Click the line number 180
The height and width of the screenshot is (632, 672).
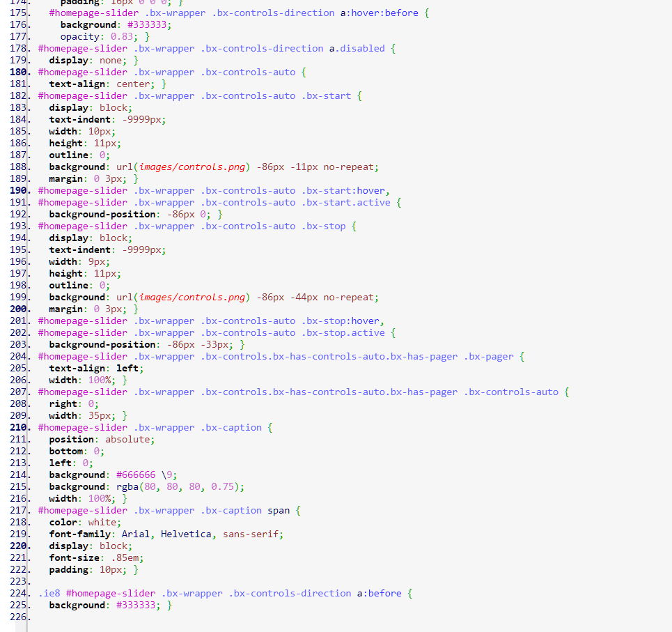click(20, 72)
